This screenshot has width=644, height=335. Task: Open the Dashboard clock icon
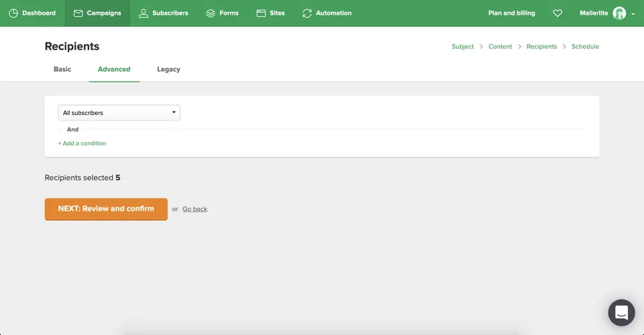coord(13,13)
